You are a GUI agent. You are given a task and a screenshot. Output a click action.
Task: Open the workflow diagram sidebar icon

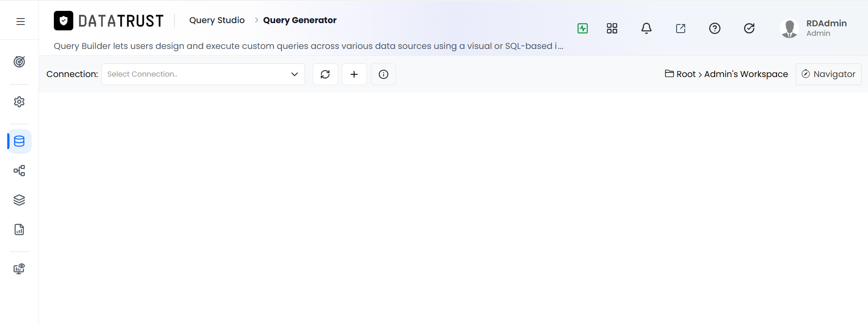point(19,171)
